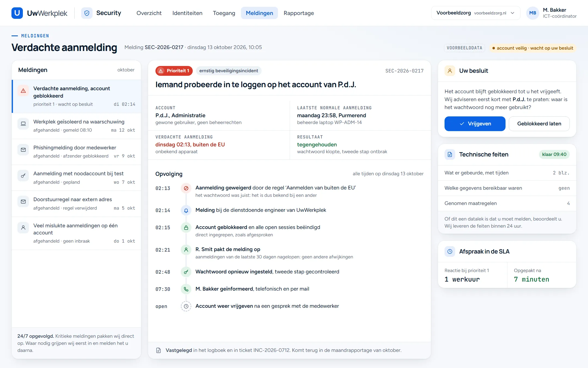Click the key icon at timeline 02:48
The height and width of the screenshot is (368, 588).
pos(186,272)
